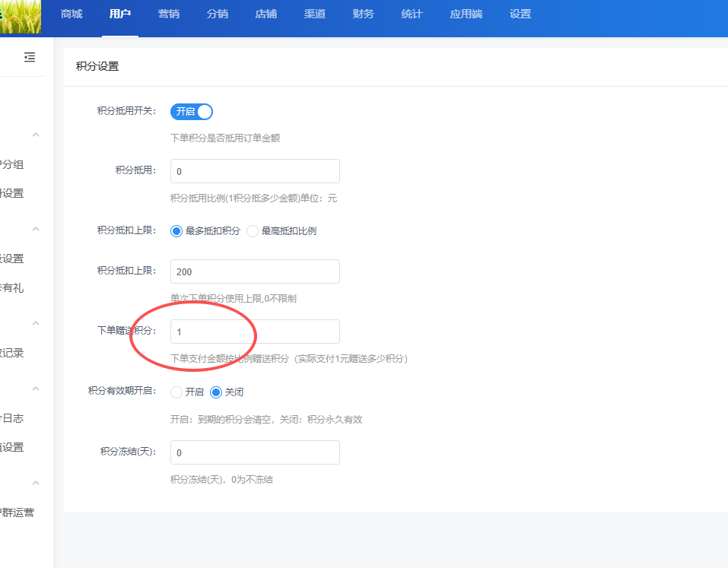Collapse the sidebar with the fold icon
728x568 pixels.
point(30,57)
